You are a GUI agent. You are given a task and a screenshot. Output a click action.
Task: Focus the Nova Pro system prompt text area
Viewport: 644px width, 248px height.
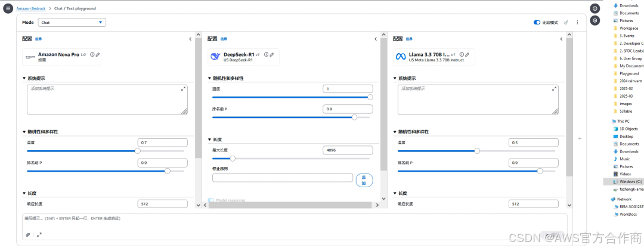pos(107,100)
